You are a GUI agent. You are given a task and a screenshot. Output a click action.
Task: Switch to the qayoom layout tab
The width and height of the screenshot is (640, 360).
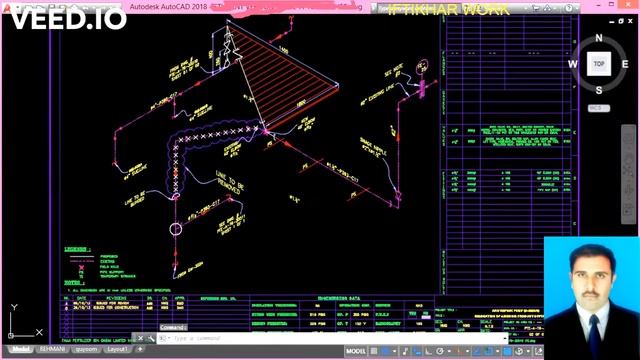click(86, 349)
